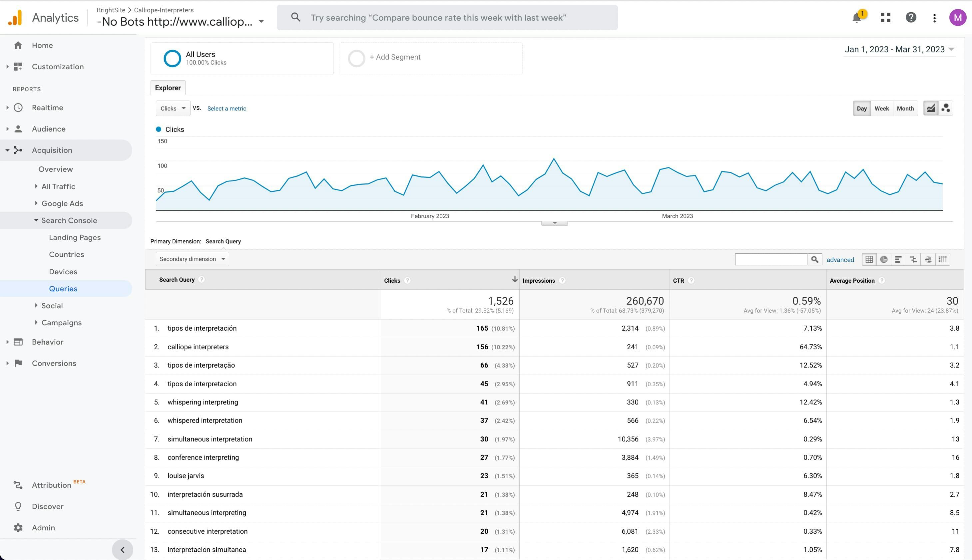Open the notifications bell icon
972x560 pixels.
pyautogui.click(x=856, y=18)
